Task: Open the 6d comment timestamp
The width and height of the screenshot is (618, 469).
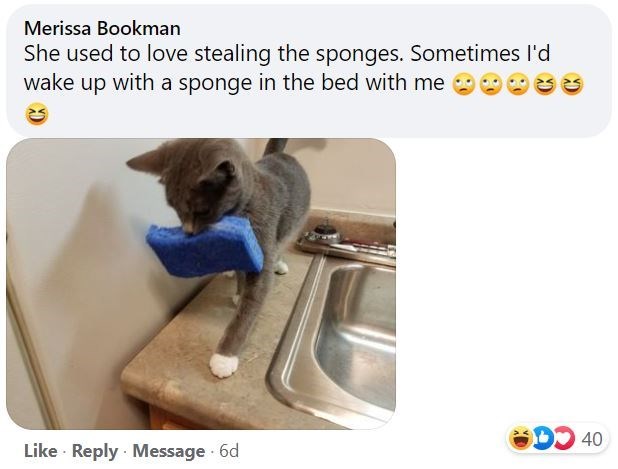Action: pos(228,451)
